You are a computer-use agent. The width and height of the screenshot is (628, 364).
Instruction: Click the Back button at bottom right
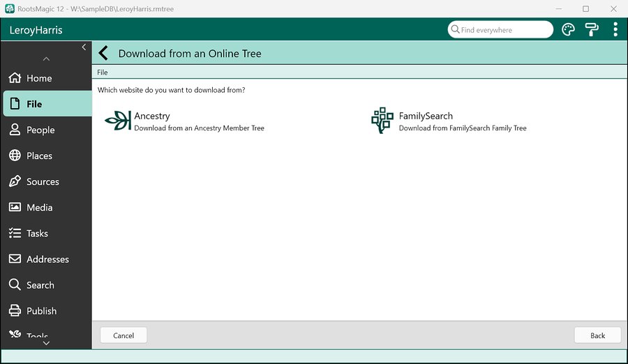coord(597,335)
